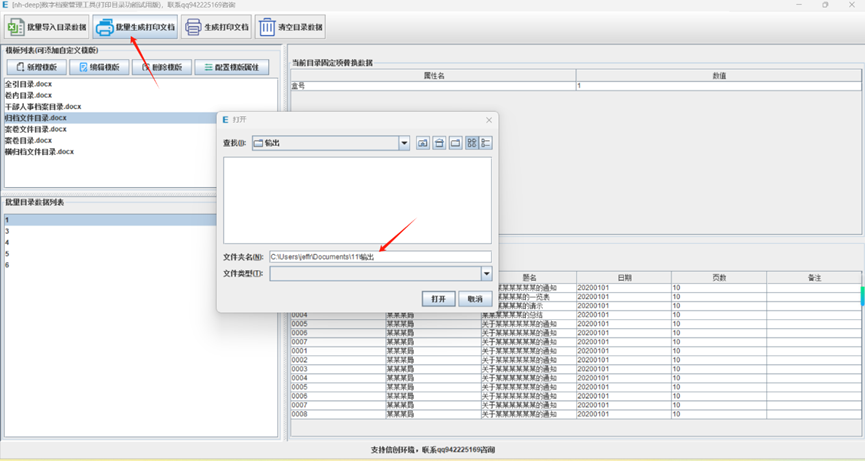Screen dimensions: 865x461
Task: Close the 打开 dialog with X
Action: click(x=489, y=120)
